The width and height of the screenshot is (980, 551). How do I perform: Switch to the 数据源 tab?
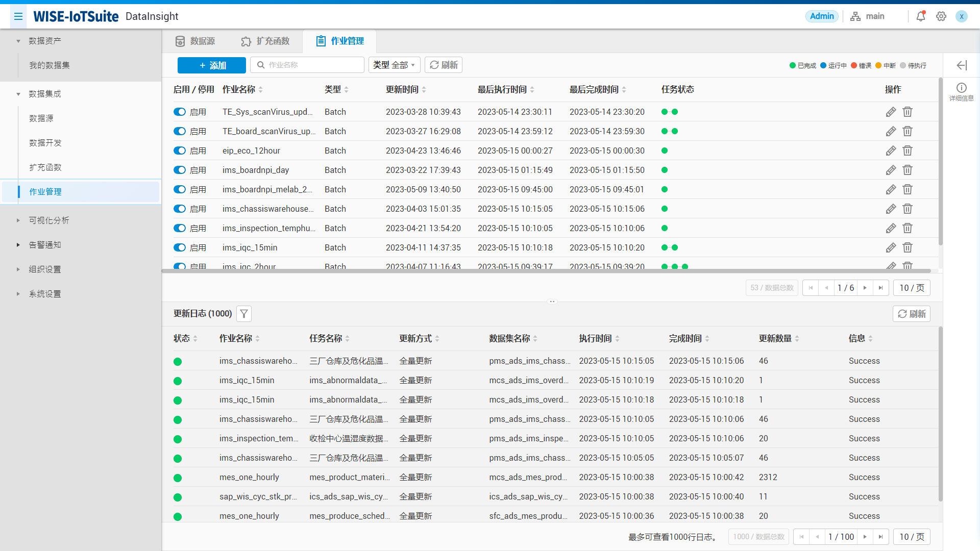point(195,41)
